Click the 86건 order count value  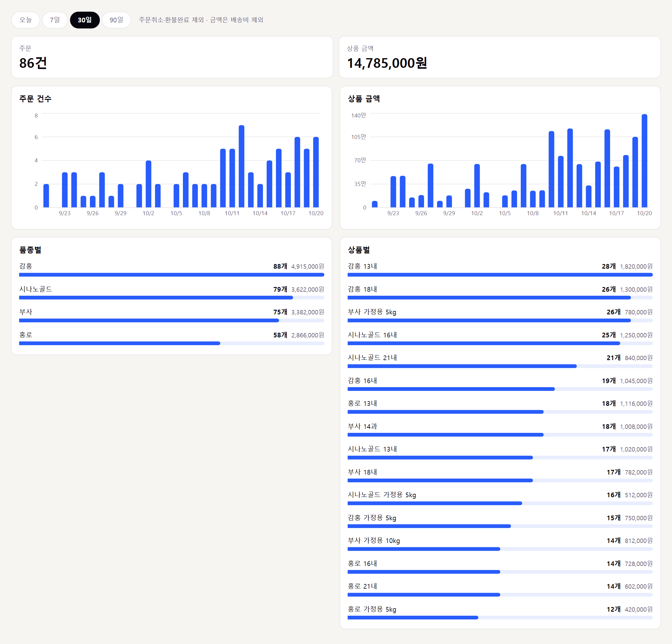[33, 63]
